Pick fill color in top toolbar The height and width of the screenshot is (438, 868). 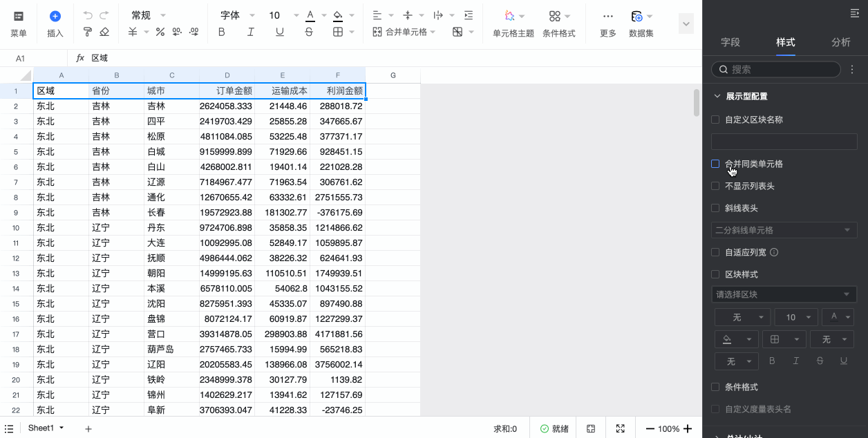(337, 15)
